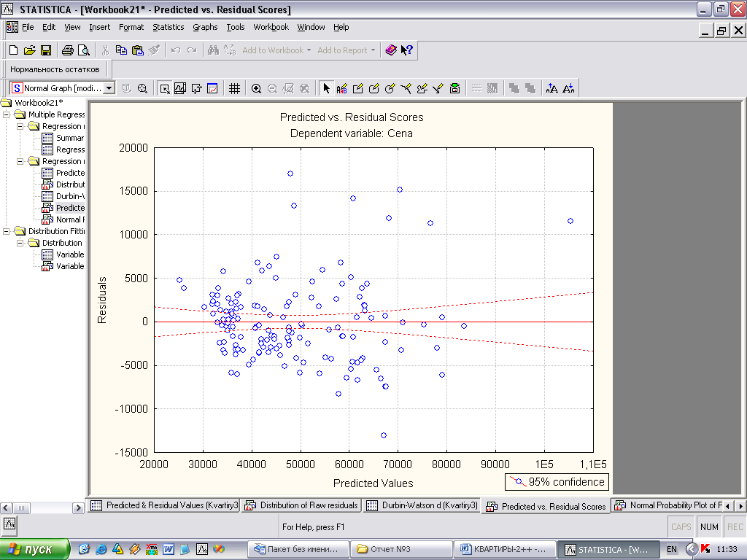Open the Graphs menu
The width and height of the screenshot is (747, 560).
205,27
